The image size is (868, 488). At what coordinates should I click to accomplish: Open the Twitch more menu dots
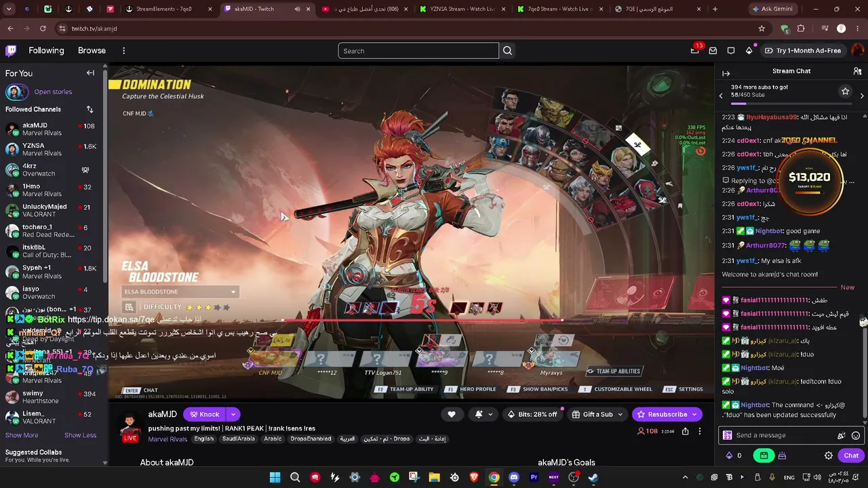(123, 51)
